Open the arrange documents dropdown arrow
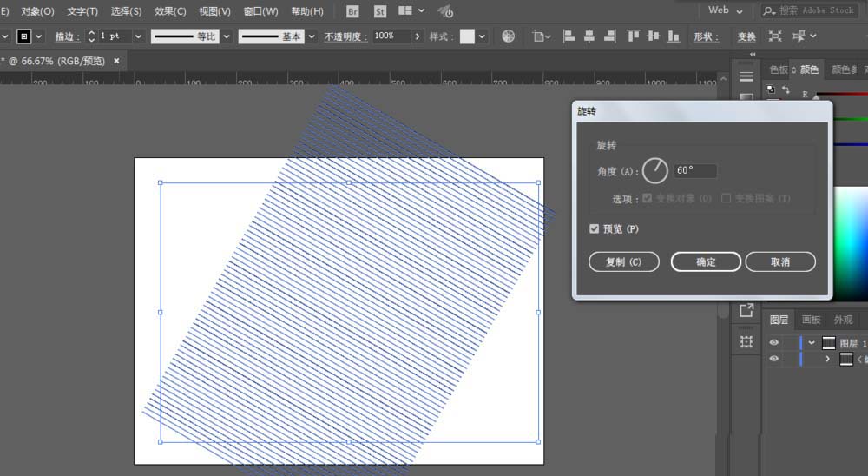868x476 pixels. click(x=421, y=10)
